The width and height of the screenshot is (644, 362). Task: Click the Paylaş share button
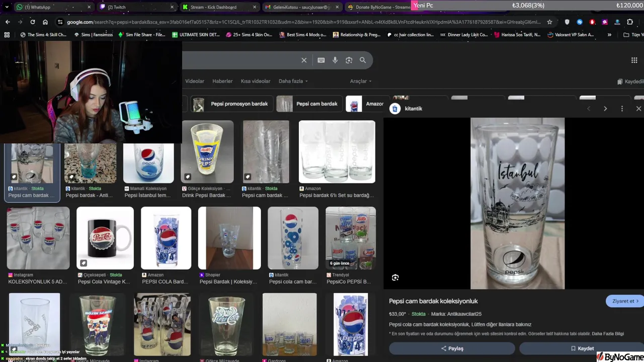click(x=452, y=348)
